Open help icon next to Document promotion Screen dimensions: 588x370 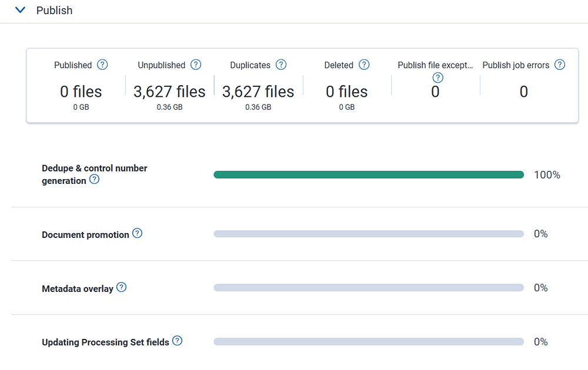point(137,233)
